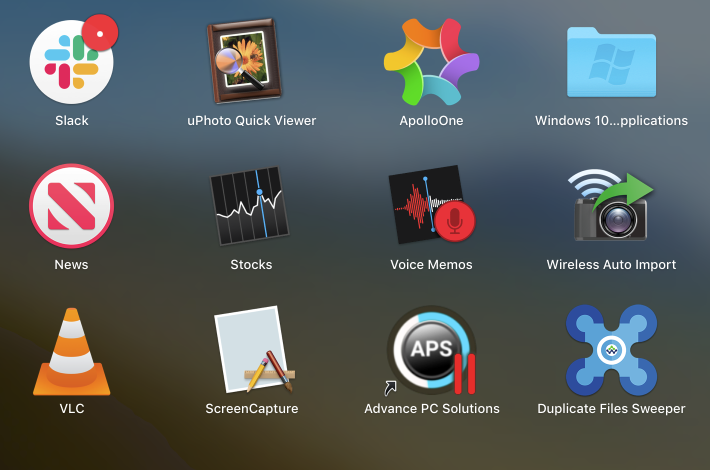Open the ScreenCapture app icon
Screen dimensions: 710x470
pos(255,350)
